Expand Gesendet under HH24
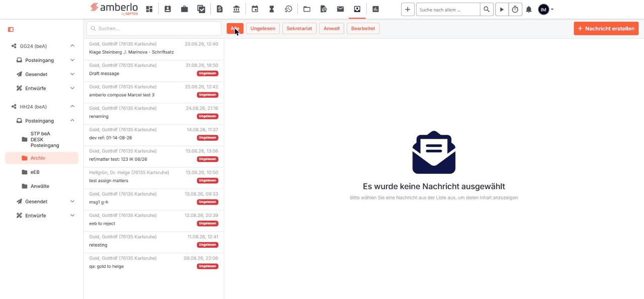The height and width of the screenshot is (299, 644). point(72,202)
